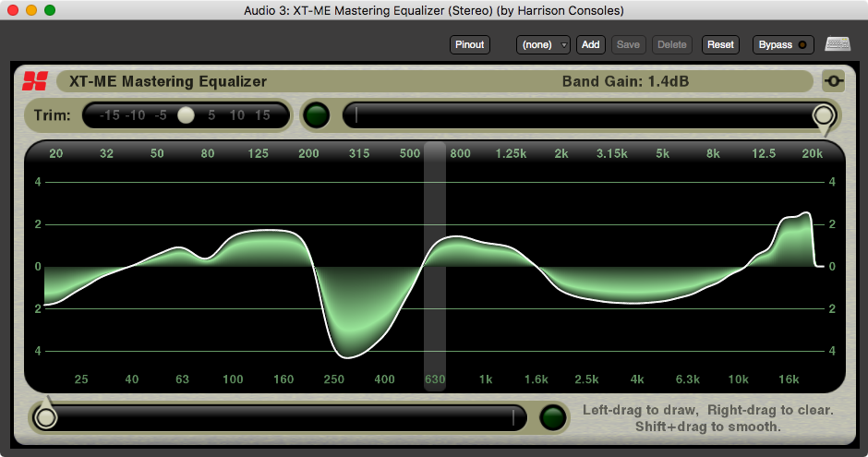The image size is (868, 457).
Task: Toggle the Bypass button
Action: pos(783,45)
